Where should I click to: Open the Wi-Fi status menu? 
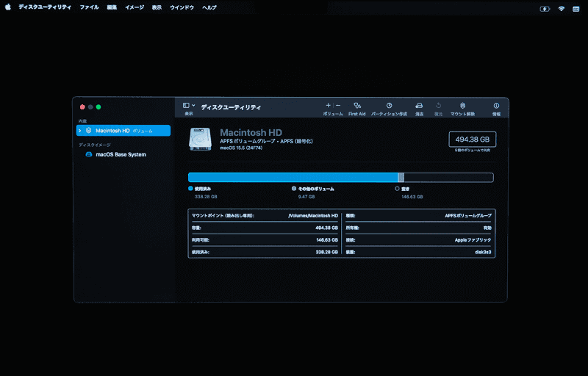[x=562, y=9]
